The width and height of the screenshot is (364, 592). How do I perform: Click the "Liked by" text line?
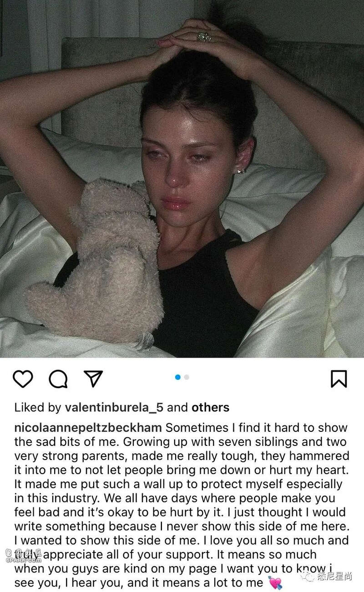[122, 407]
